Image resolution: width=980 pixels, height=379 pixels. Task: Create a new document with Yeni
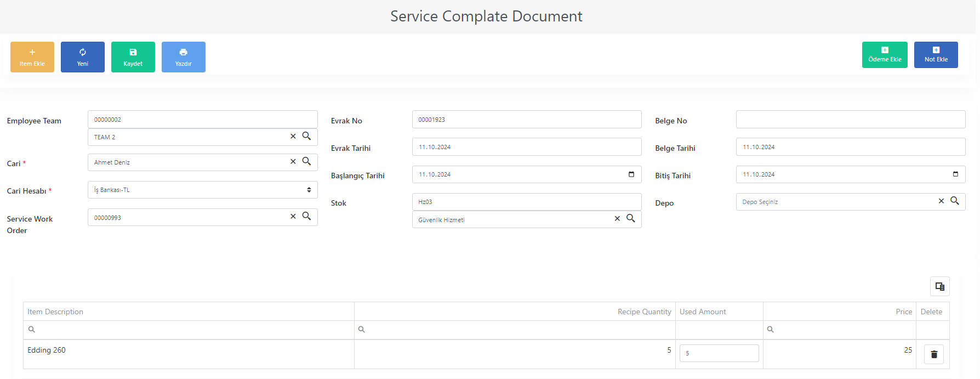tap(83, 57)
